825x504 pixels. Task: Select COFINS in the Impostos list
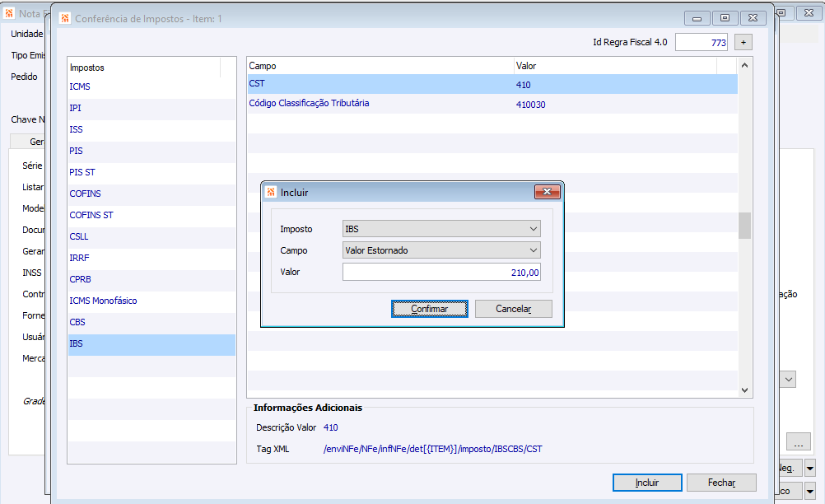[x=151, y=194]
